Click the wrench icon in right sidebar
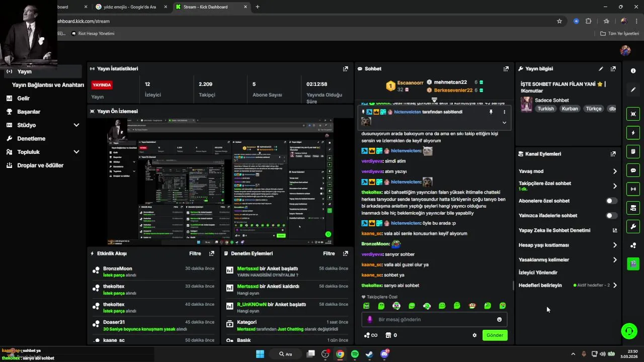Viewport: 644px width, 362px height. pos(633,226)
